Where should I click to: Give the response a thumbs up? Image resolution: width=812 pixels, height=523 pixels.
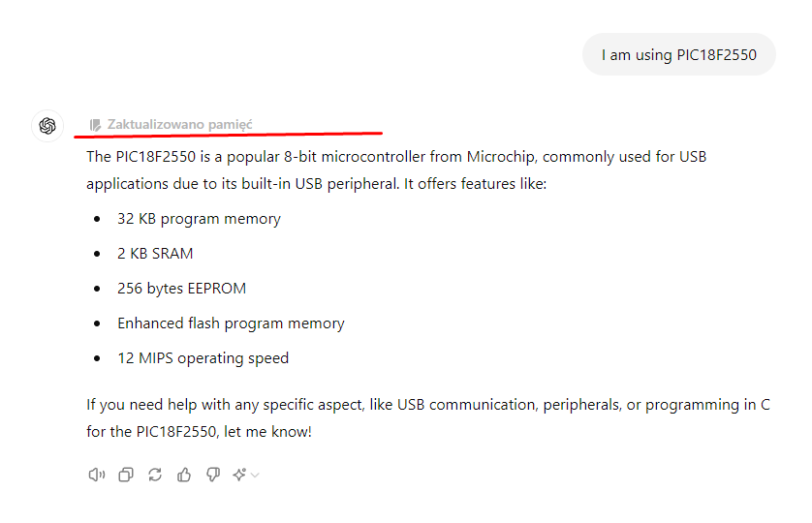point(184,475)
